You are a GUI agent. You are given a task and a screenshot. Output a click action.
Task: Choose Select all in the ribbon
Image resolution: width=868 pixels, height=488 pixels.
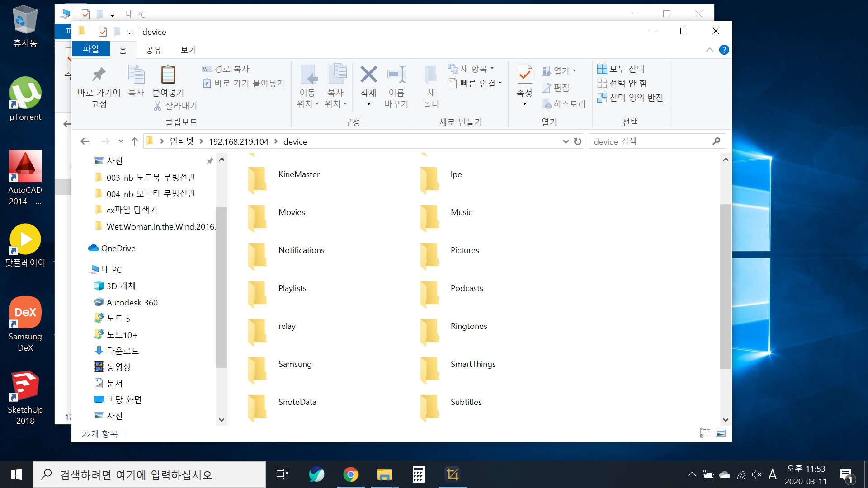621,69
